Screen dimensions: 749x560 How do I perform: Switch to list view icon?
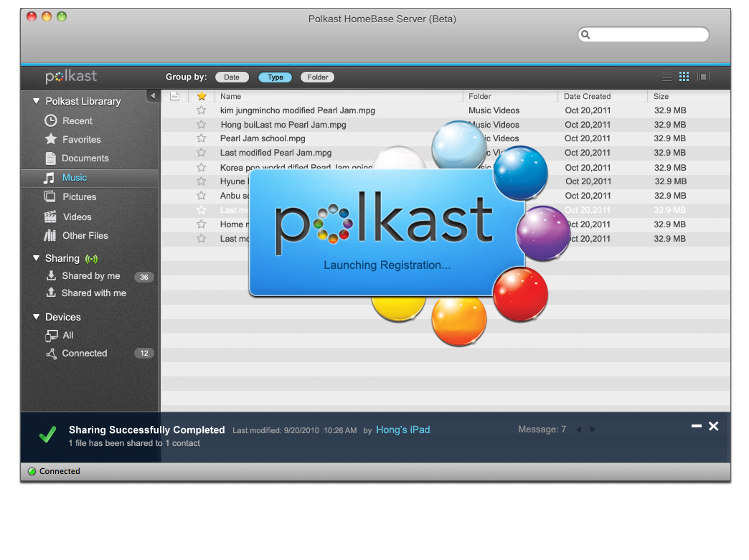click(x=667, y=77)
